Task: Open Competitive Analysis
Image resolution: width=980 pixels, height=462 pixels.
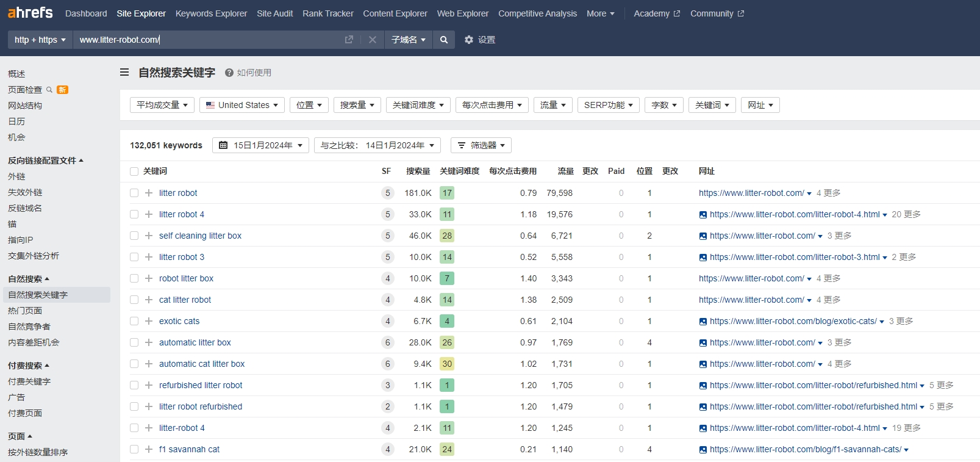Action: (x=537, y=13)
